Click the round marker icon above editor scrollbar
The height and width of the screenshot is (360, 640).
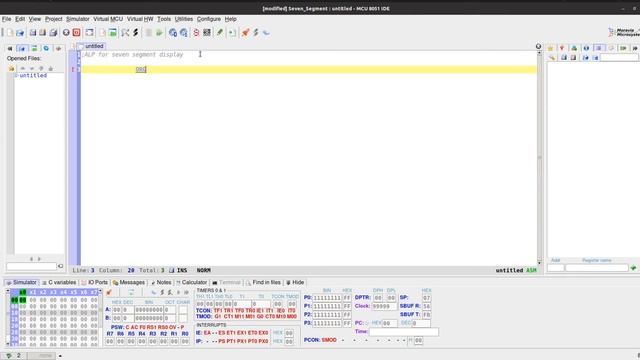click(x=538, y=47)
